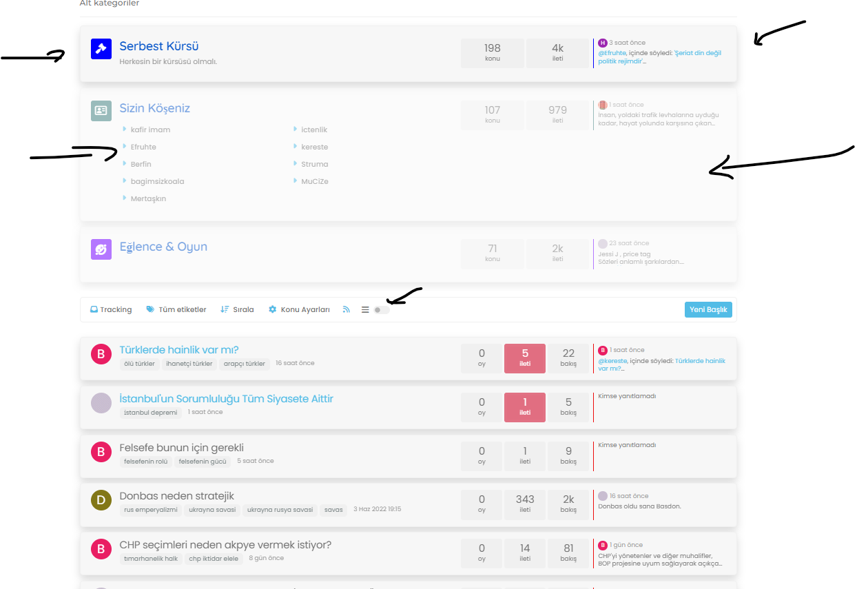This screenshot has width=868, height=589.
Task: Click the Yeni Başlık button
Action: click(x=707, y=310)
